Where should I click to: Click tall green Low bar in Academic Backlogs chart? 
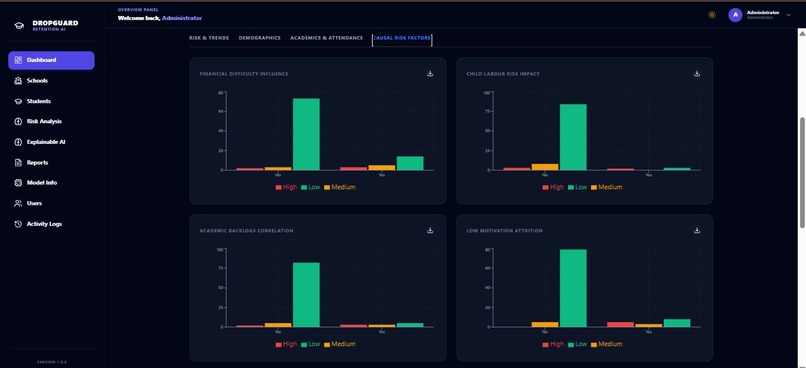306,295
